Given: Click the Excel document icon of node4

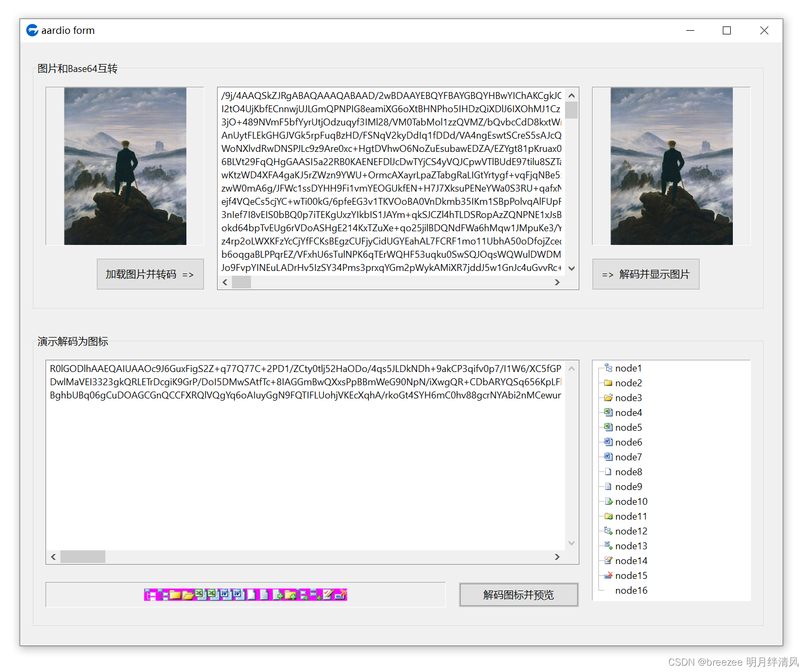Looking at the screenshot, I should pyautogui.click(x=608, y=412).
